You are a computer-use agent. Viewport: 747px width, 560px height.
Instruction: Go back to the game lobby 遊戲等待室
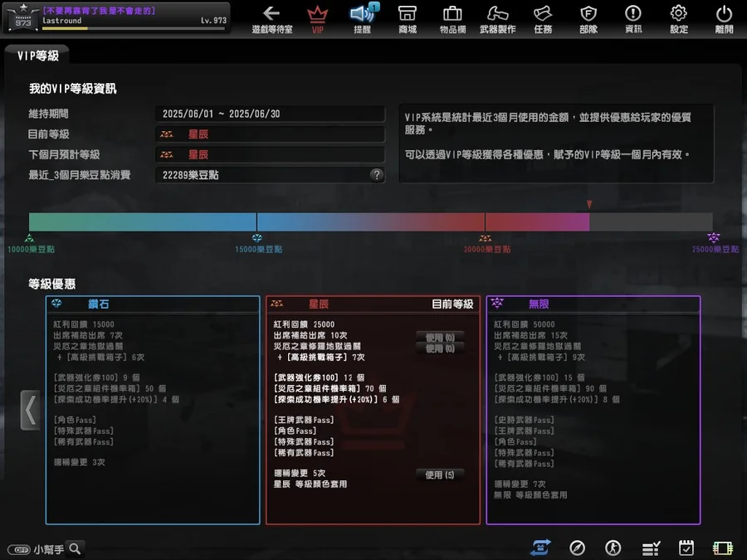tap(271, 20)
